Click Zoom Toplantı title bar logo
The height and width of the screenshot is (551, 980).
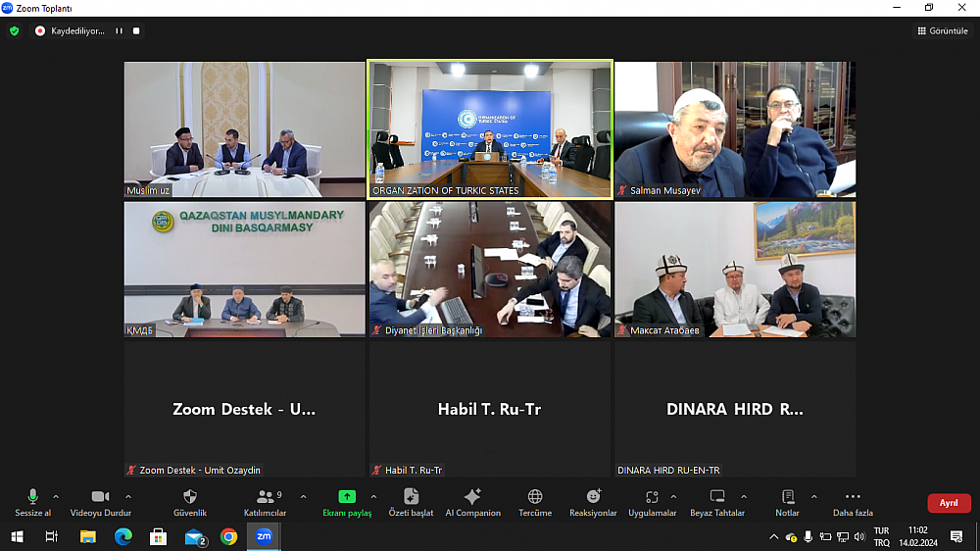pos(8,8)
